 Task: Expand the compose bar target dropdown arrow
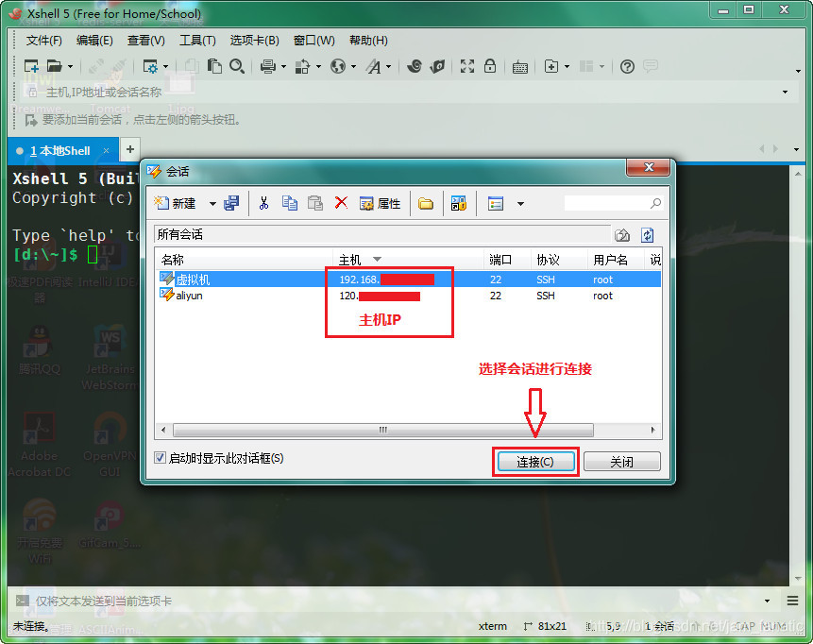click(767, 601)
